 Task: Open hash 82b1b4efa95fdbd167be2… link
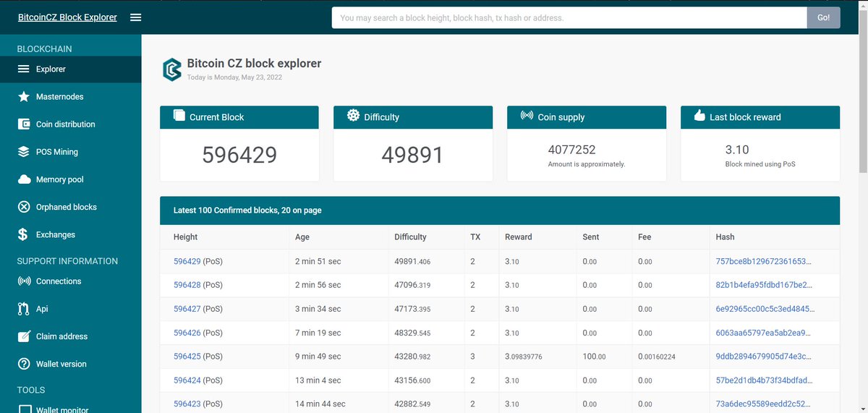(764, 285)
